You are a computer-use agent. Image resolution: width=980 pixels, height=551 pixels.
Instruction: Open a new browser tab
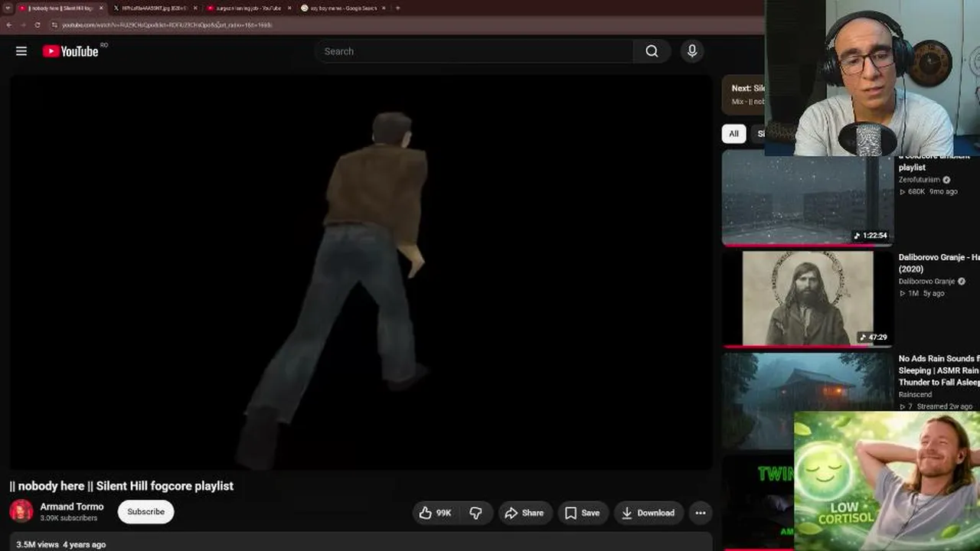[x=397, y=8]
